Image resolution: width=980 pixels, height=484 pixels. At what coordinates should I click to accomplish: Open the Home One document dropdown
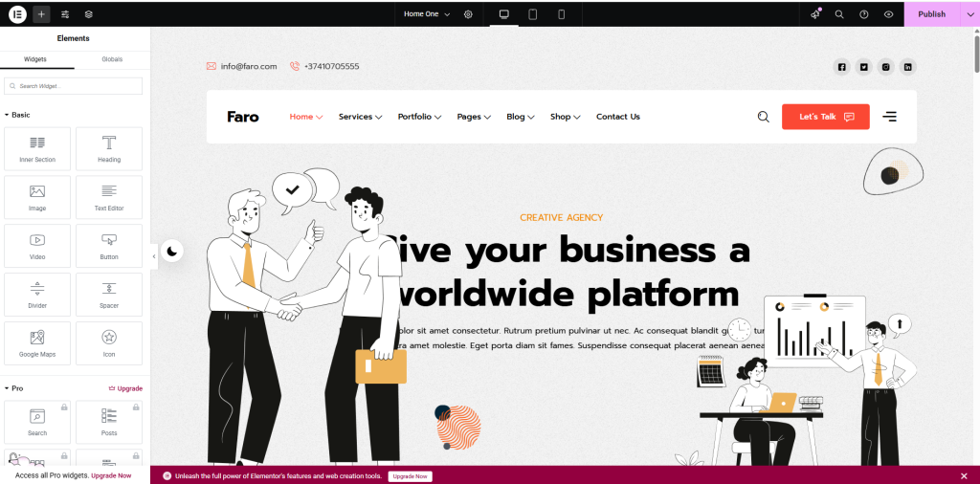[x=426, y=14]
